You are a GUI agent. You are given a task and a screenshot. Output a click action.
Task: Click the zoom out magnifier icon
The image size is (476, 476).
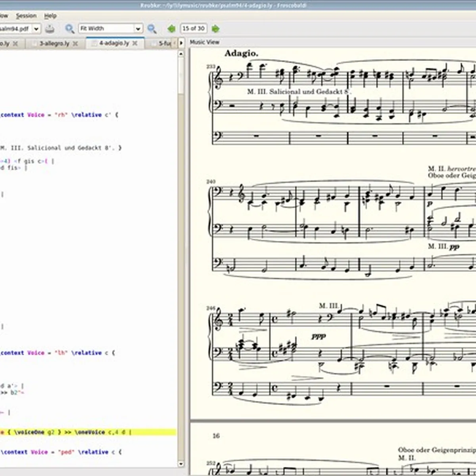(x=152, y=29)
